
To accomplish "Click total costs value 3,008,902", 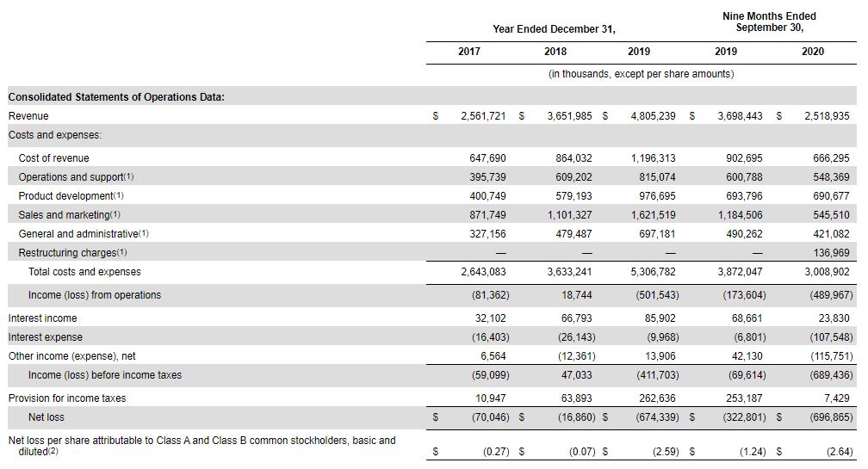I will (x=827, y=272).
